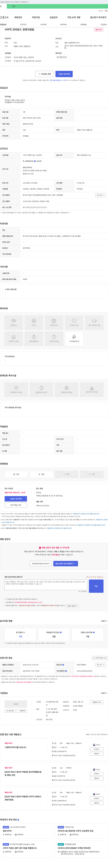Click the 이메일 지원 button

click(16, 505)
